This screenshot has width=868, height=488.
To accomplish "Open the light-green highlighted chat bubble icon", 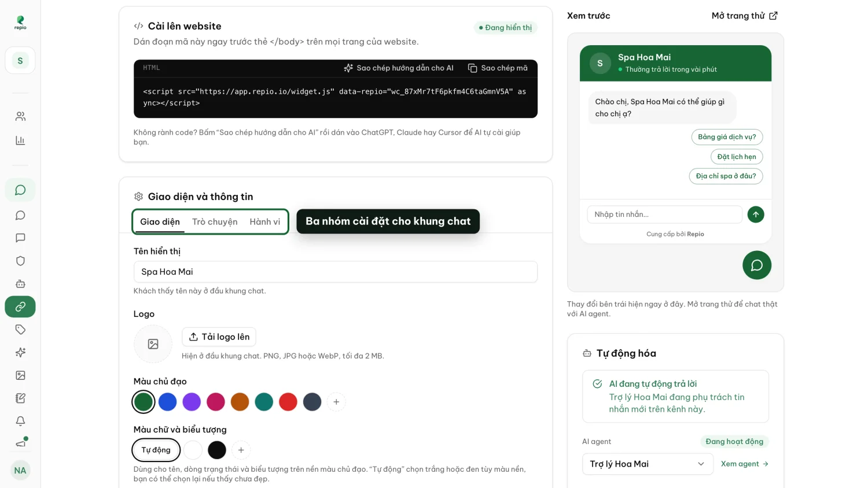I will [x=20, y=190].
